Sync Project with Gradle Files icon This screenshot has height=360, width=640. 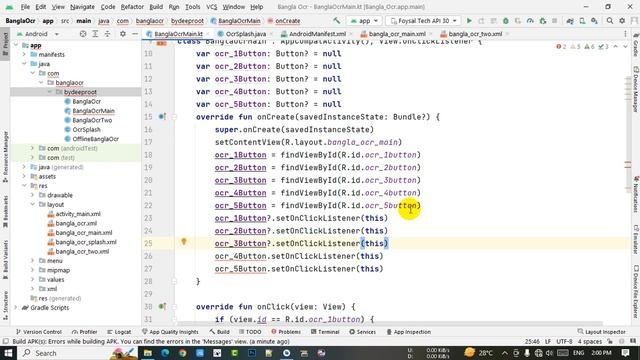pyautogui.click(x=570, y=20)
